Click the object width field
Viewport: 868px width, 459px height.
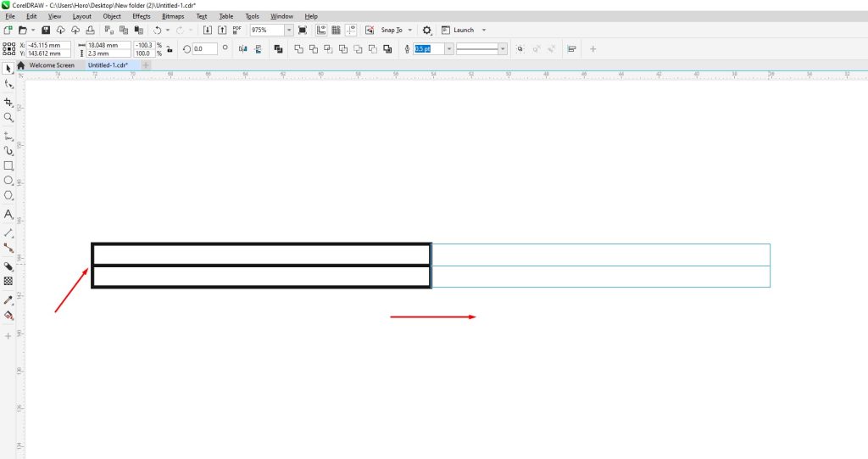point(108,45)
